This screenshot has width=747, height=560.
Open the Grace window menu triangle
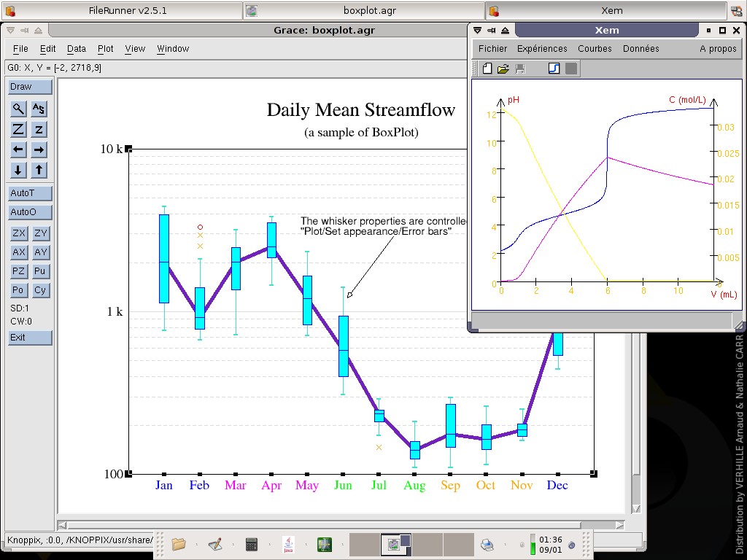click(11, 30)
